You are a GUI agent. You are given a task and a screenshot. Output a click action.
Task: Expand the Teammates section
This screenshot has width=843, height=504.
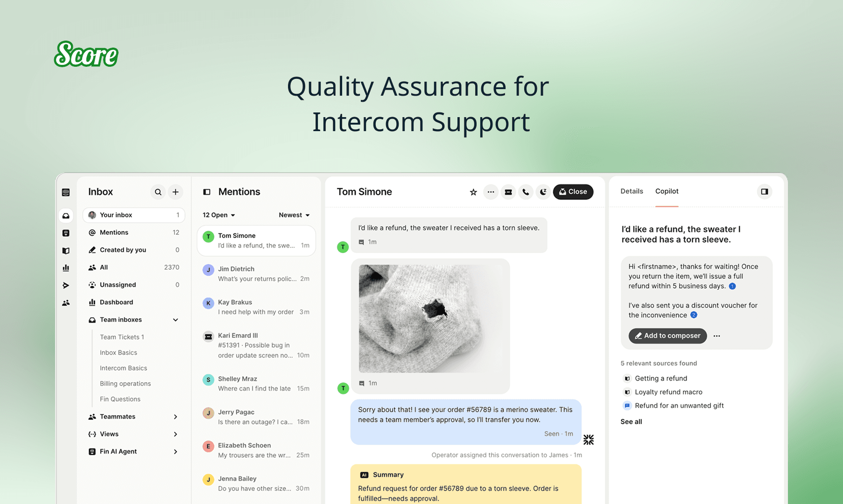click(176, 417)
